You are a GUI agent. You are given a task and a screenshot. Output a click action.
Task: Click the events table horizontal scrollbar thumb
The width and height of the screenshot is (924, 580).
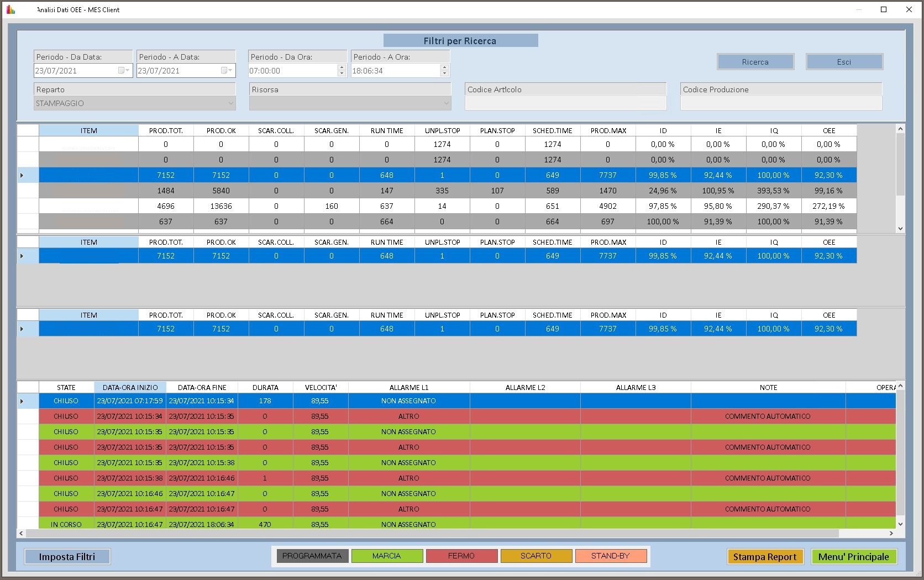(x=432, y=534)
